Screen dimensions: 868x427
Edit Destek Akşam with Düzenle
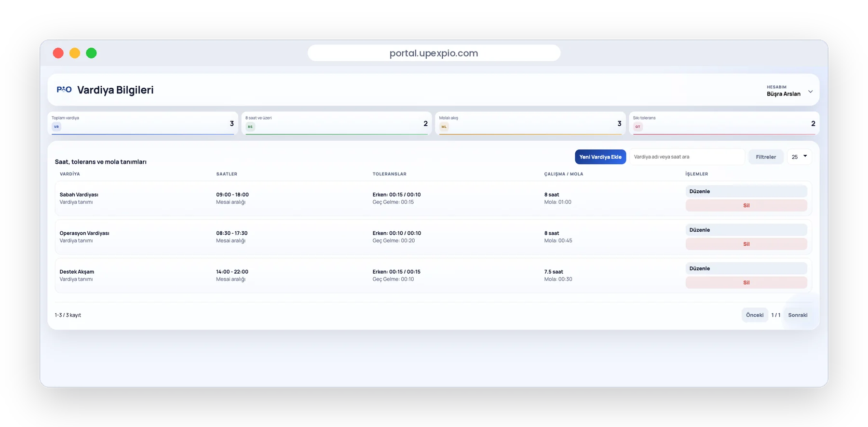tap(746, 268)
